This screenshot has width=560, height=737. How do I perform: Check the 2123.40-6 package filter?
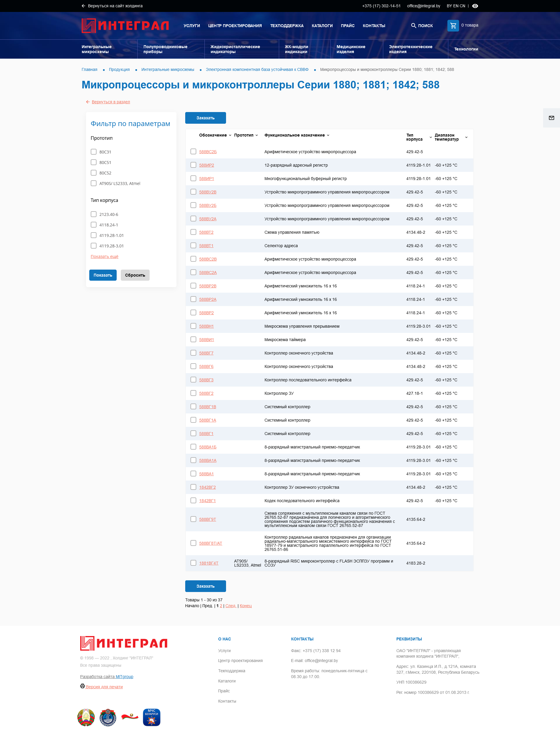tap(94, 214)
